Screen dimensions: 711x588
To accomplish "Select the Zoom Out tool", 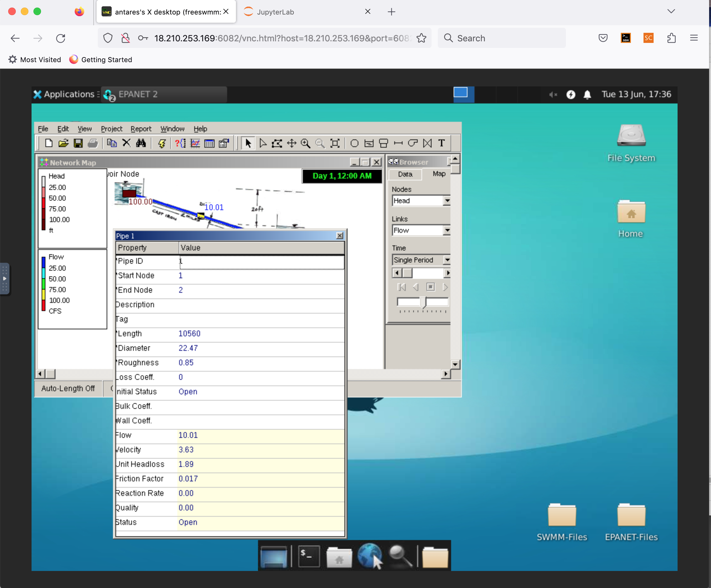I will point(320,144).
